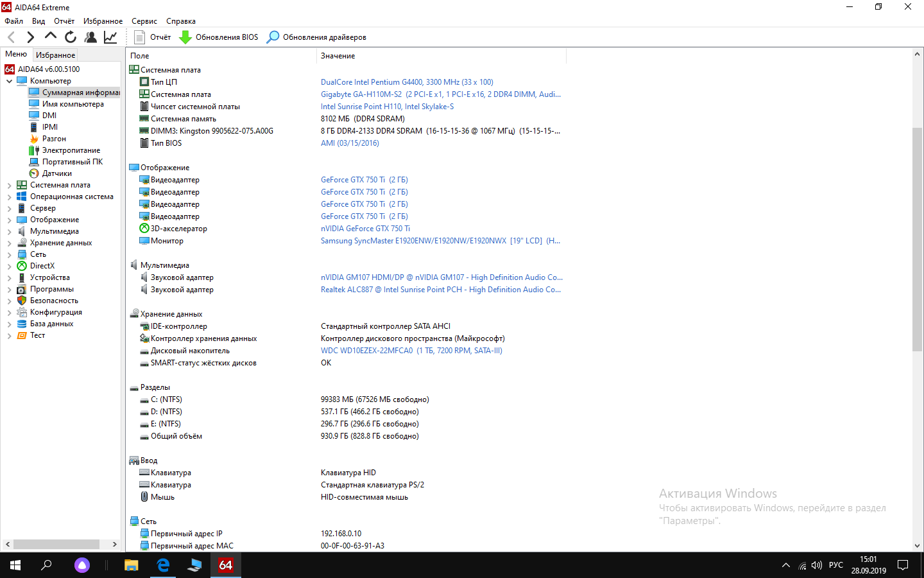Image resolution: width=924 pixels, height=578 pixels.
Task: Go back with the left arrow toolbar icon
Action: point(11,37)
